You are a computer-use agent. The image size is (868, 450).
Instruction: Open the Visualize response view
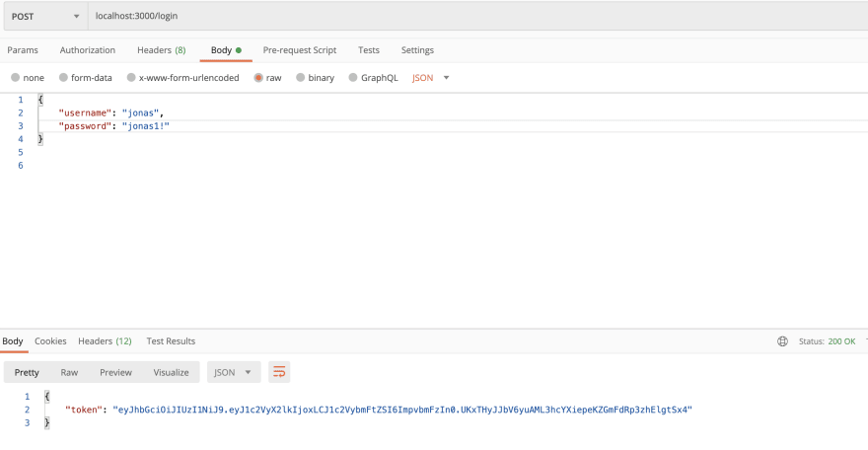[x=171, y=372]
